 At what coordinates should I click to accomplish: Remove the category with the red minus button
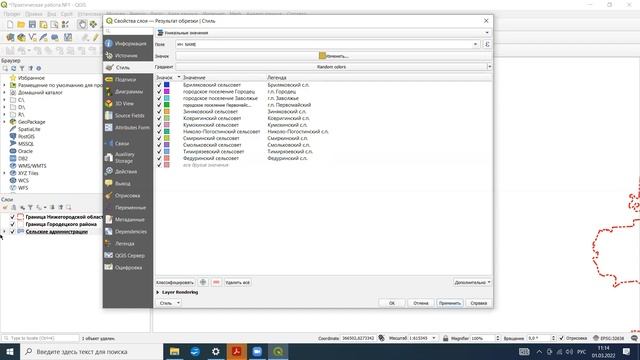pos(216,282)
